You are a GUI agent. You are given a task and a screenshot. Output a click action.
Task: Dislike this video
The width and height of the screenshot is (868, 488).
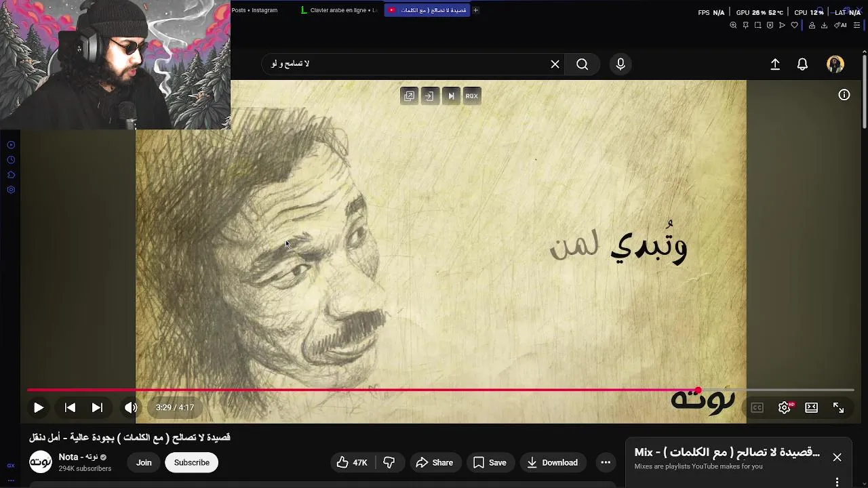tap(389, 462)
